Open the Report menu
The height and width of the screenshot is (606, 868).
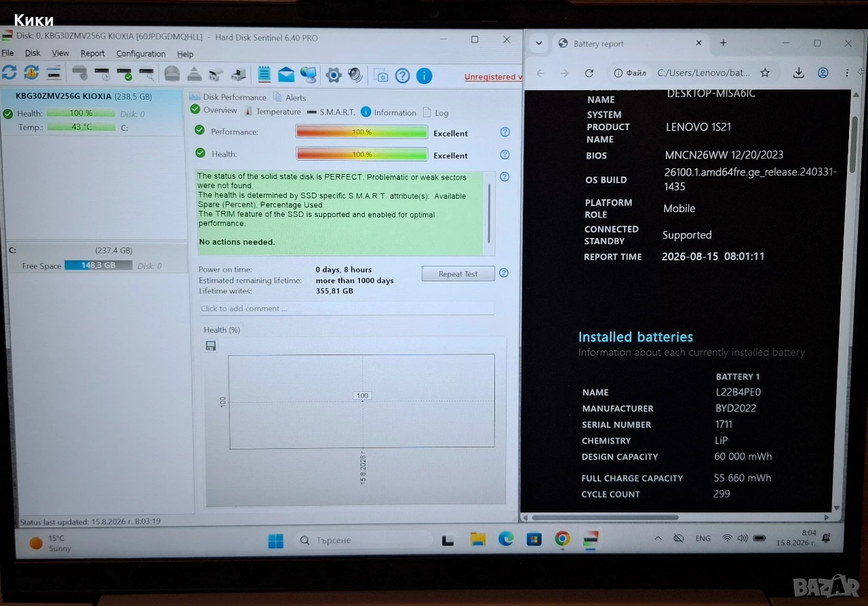93,54
